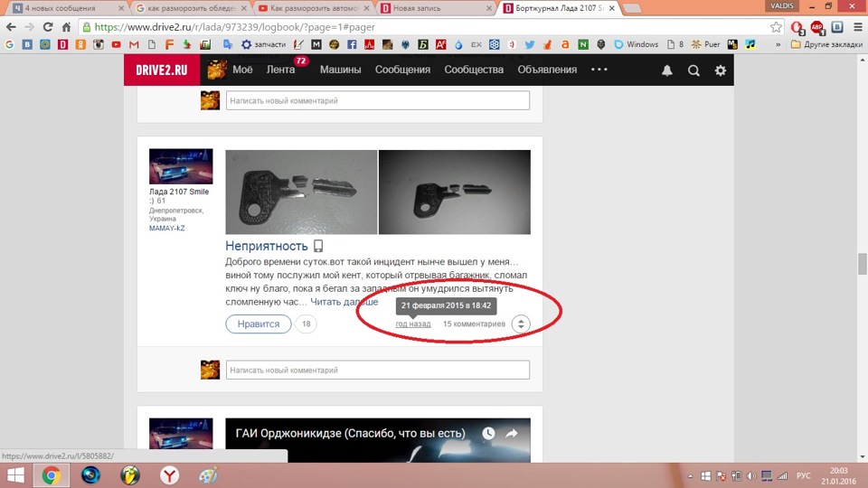This screenshot has height=488, width=868.
Task: Open 'Сообщения' section
Action: coord(402,70)
